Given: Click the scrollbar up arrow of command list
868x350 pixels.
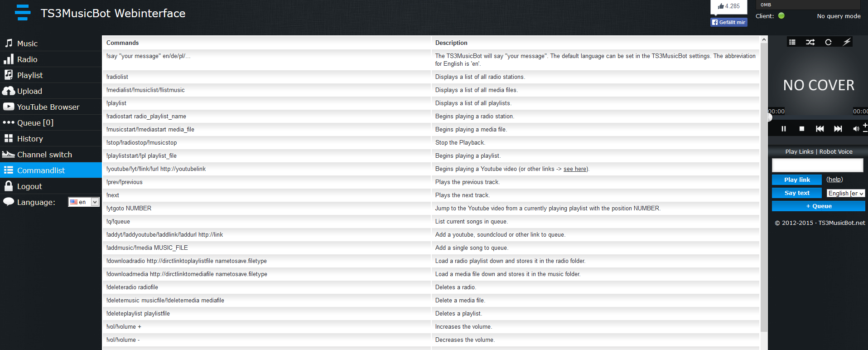Looking at the screenshot, I should pyautogui.click(x=764, y=40).
